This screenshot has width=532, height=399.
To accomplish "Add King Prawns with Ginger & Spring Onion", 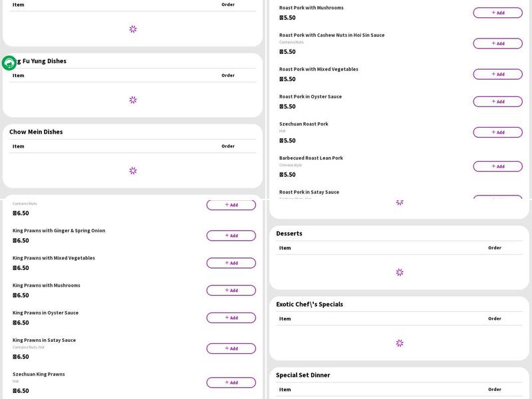I will 231,235.
